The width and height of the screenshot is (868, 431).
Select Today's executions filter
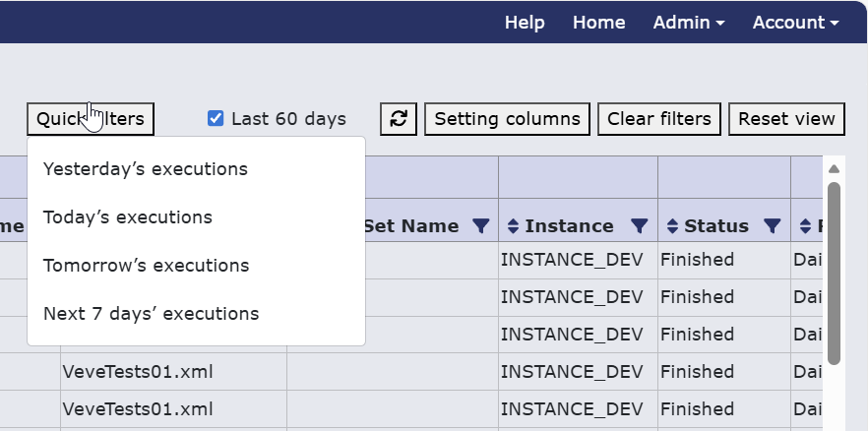(x=128, y=216)
